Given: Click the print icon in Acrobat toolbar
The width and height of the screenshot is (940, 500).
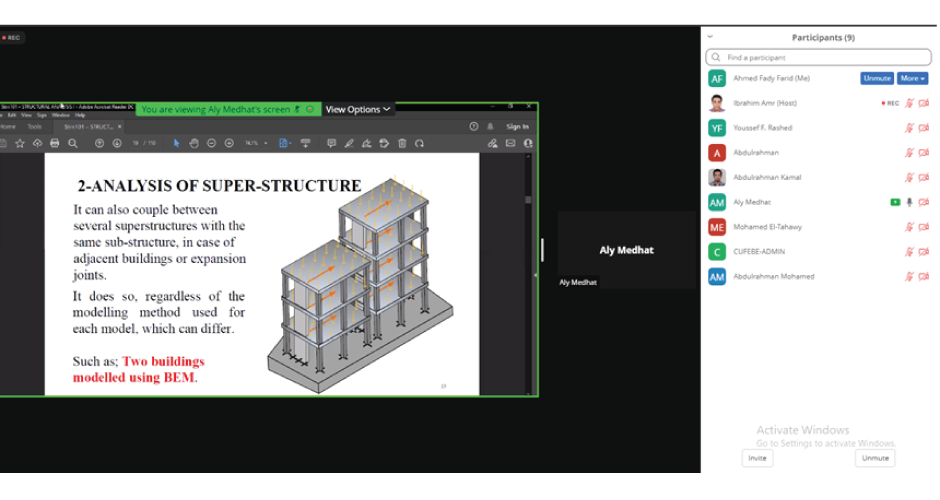Looking at the screenshot, I should tap(54, 143).
